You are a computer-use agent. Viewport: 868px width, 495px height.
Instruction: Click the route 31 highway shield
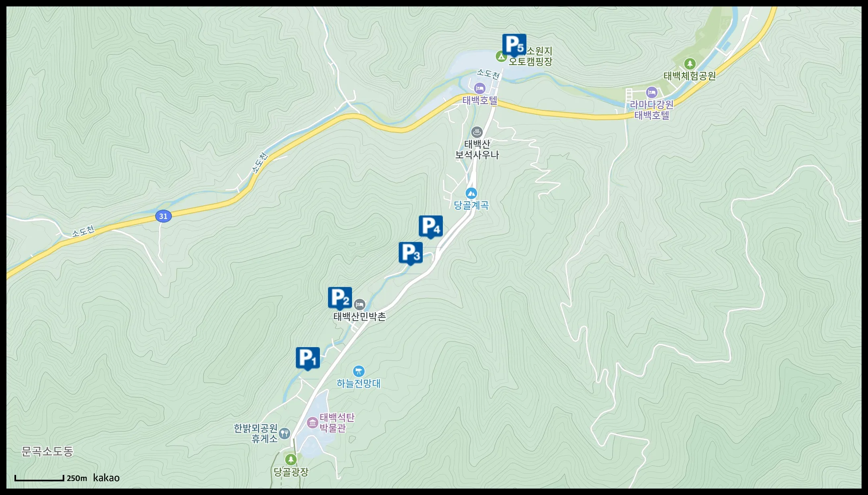point(163,216)
